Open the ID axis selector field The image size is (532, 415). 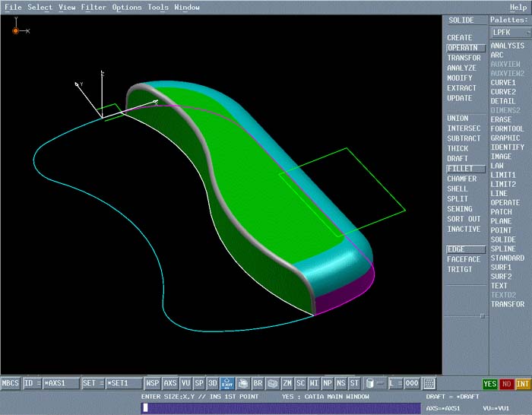[x=60, y=384]
